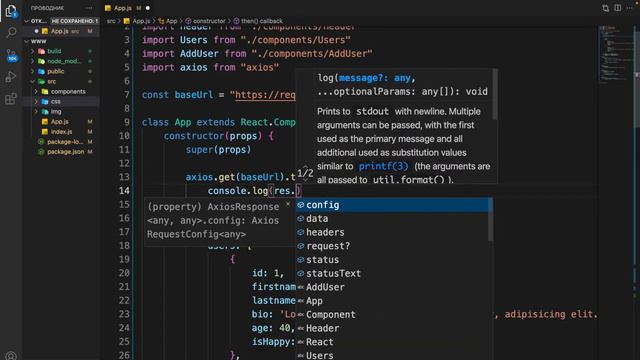Click line number 14 in the gutter
This screenshot has height=360, width=640.
point(124,191)
